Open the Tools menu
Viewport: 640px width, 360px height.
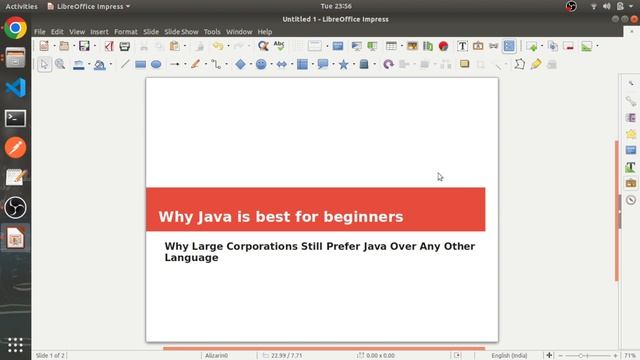pos(212,32)
